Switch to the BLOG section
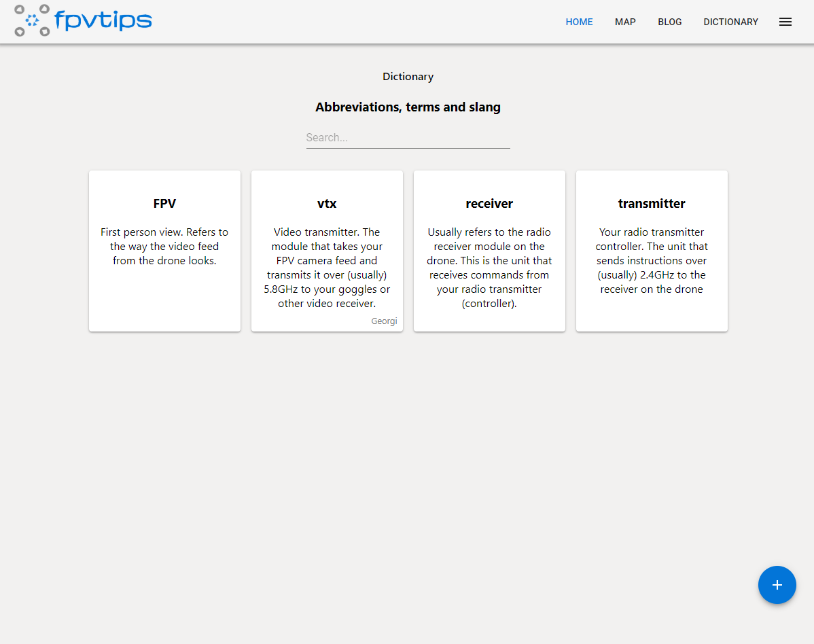814x644 pixels. point(670,22)
